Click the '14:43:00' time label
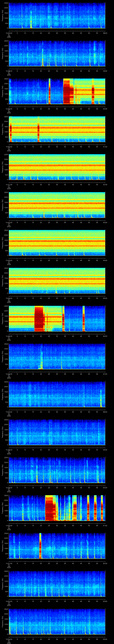Image resolution: width=114 pixels, height=644 pixels. point(9,260)
